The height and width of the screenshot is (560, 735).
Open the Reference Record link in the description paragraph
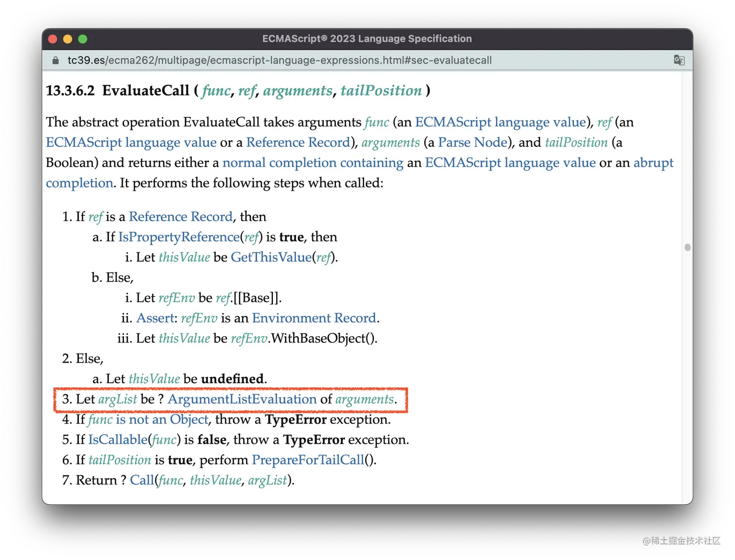298,142
